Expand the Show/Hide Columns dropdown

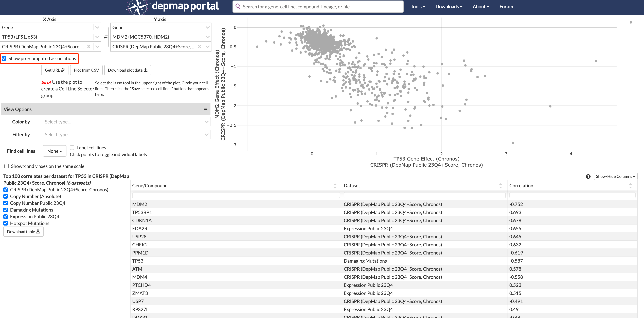[x=615, y=176]
